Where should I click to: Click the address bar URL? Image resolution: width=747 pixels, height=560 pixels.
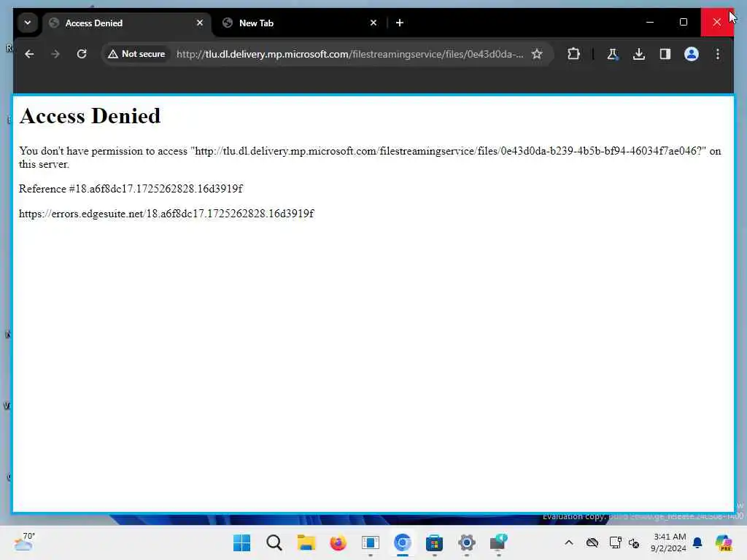349,54
